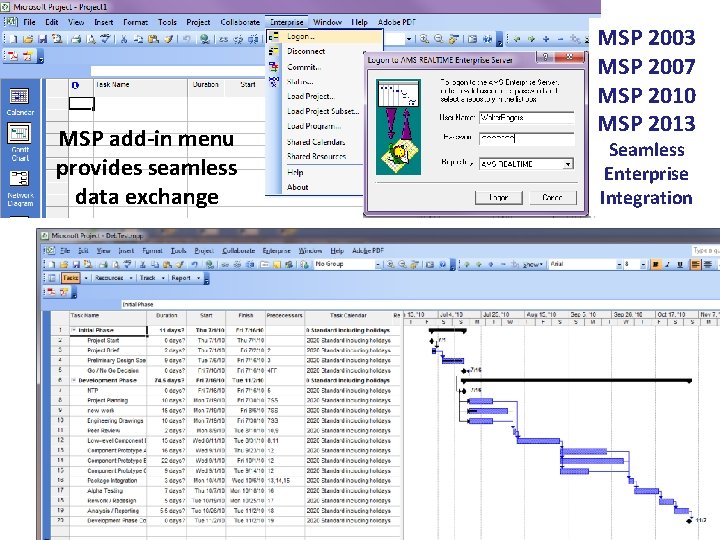720x540 pixels.
Task: Click the Zoom Out magnifier in upper toolbar
Action: point(439,39)
